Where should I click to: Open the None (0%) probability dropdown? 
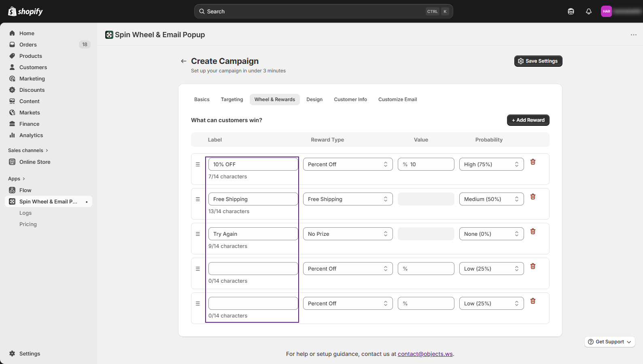click(x=492, y=234)
